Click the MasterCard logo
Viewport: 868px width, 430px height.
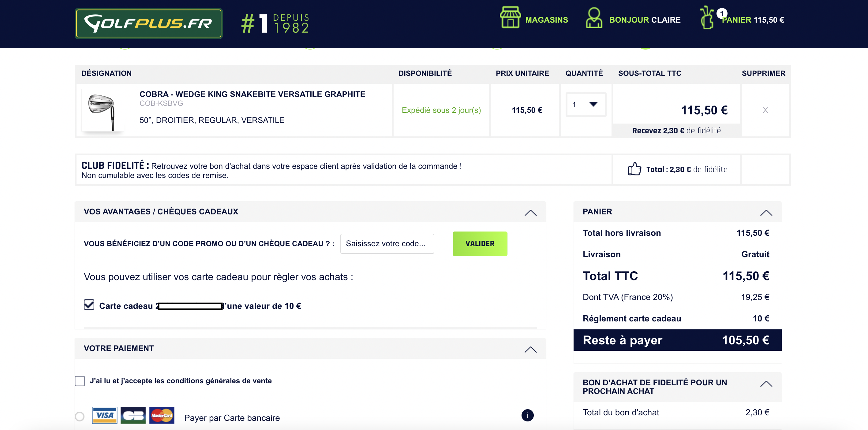pyautogui.click(x=162, y=415)
